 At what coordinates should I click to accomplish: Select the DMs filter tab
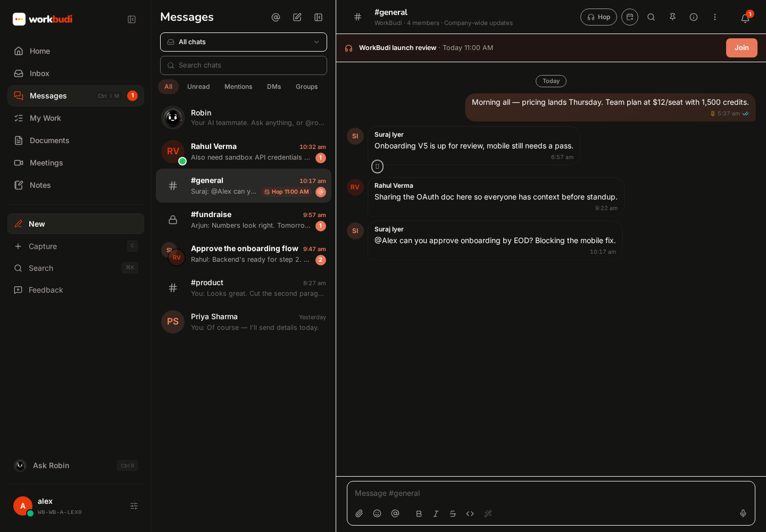pos(274,87)
